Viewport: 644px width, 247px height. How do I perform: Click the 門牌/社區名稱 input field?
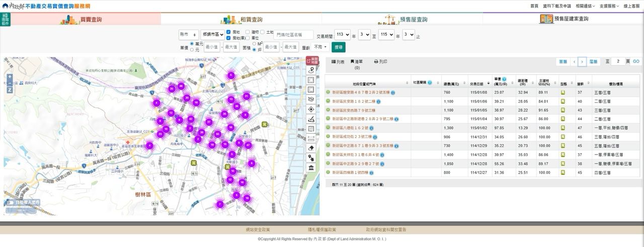point(293,35)
